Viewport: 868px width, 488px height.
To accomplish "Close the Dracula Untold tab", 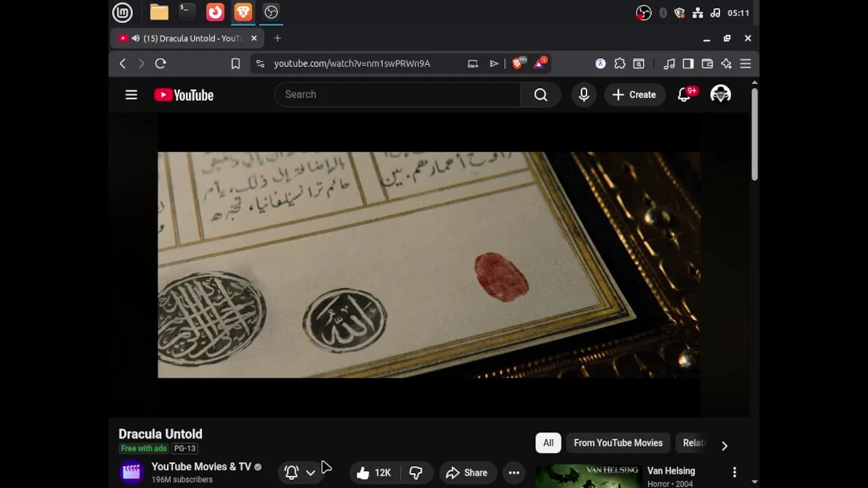I will click(x=254, y=39).
